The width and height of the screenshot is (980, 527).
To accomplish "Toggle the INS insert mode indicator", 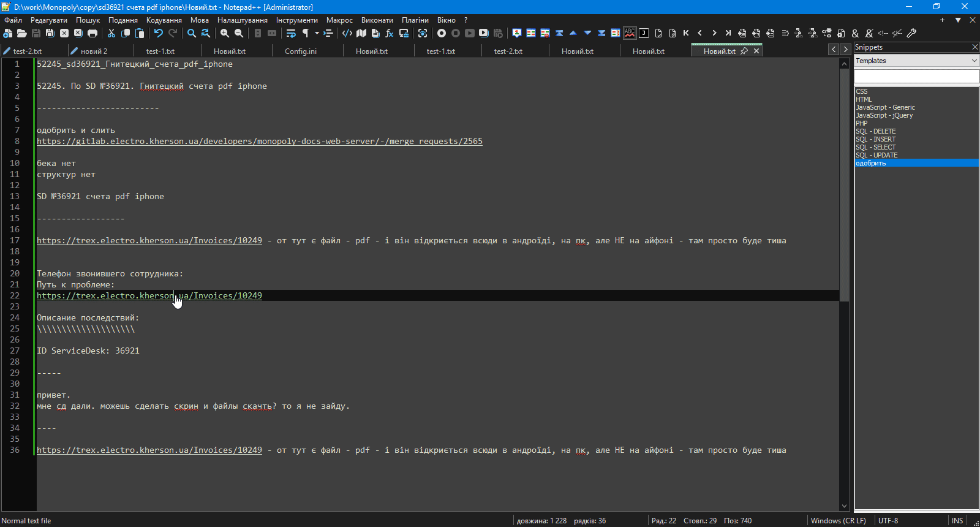I will pos(957,521).
